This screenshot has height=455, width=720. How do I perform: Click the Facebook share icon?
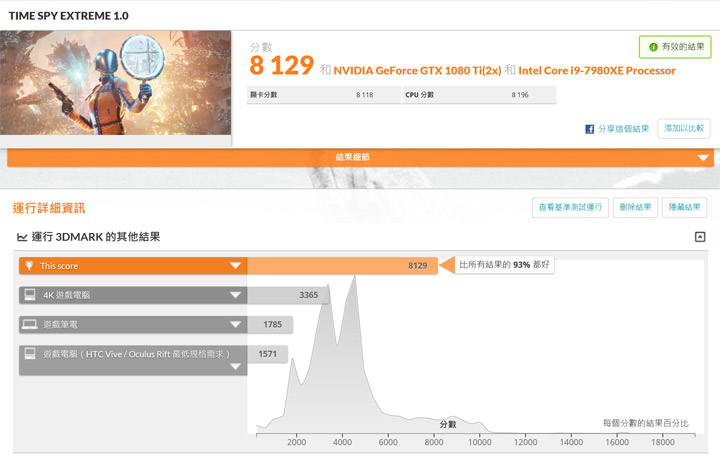point(590,129)
